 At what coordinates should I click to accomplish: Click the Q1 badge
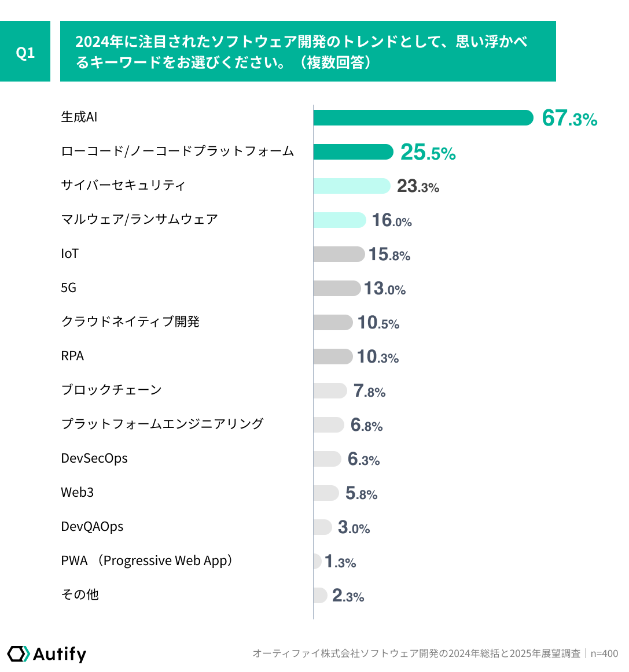[x=25, y=51]
